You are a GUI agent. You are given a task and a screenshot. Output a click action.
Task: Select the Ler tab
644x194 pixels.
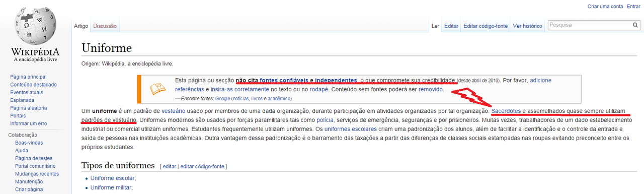pyautogui.click(x=436, y=26)
